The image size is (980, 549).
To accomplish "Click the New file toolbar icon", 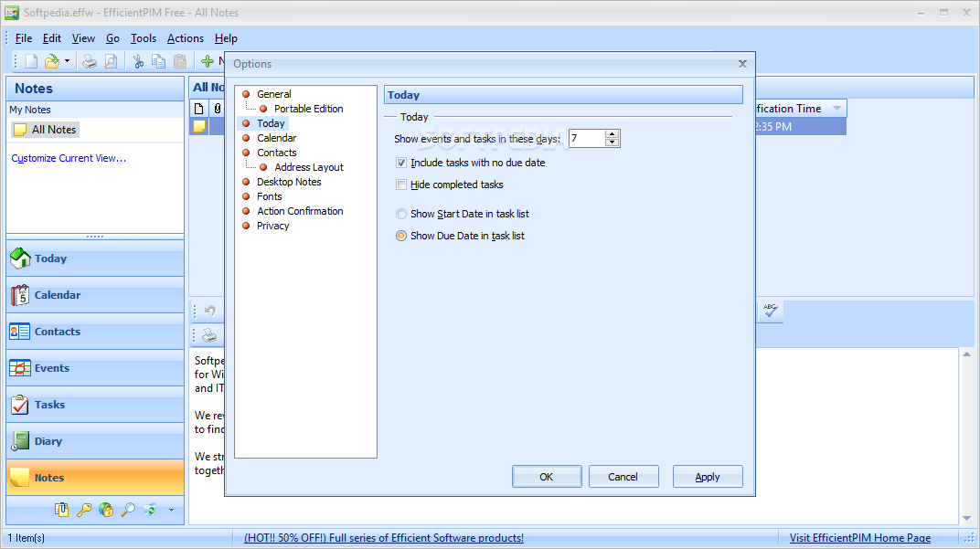I will pos(31,61).
